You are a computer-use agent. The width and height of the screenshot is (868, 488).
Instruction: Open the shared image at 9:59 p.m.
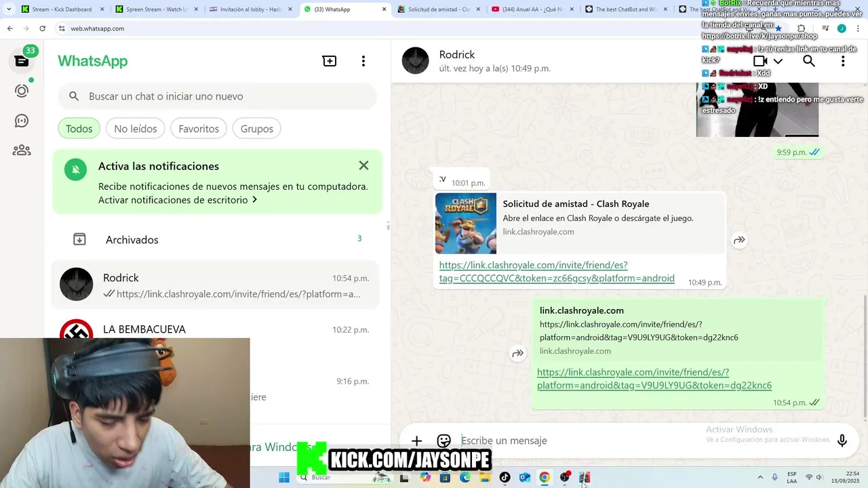tap(757, 110)
